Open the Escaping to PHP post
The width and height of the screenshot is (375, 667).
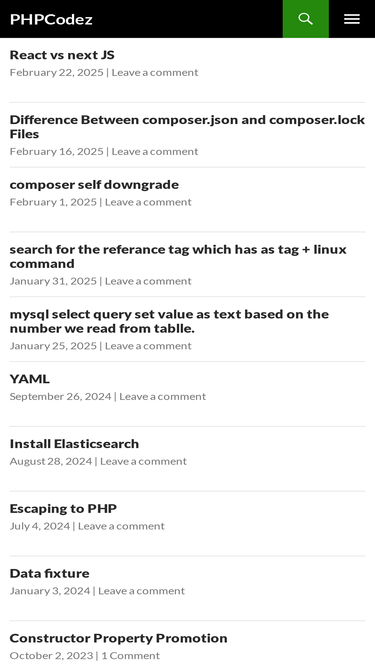tap(63, 508)
